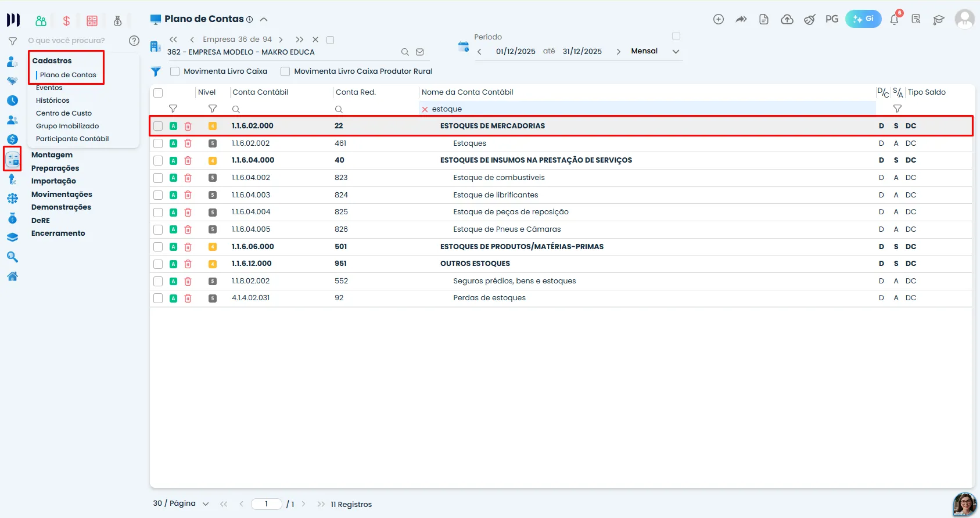Viewport: 980px width, 518px height.
Task: Enable Movimenta Livro Caixa checkbox
Action: coord(175,71)
